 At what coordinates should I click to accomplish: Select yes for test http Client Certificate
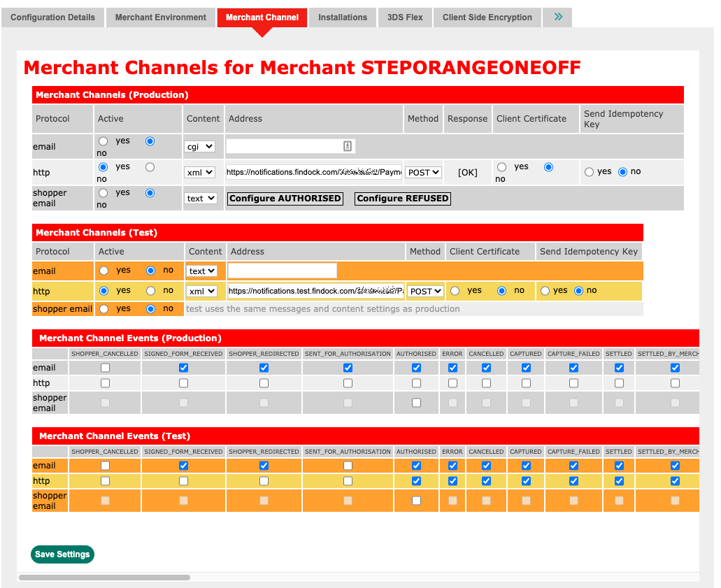pos(455,290)
